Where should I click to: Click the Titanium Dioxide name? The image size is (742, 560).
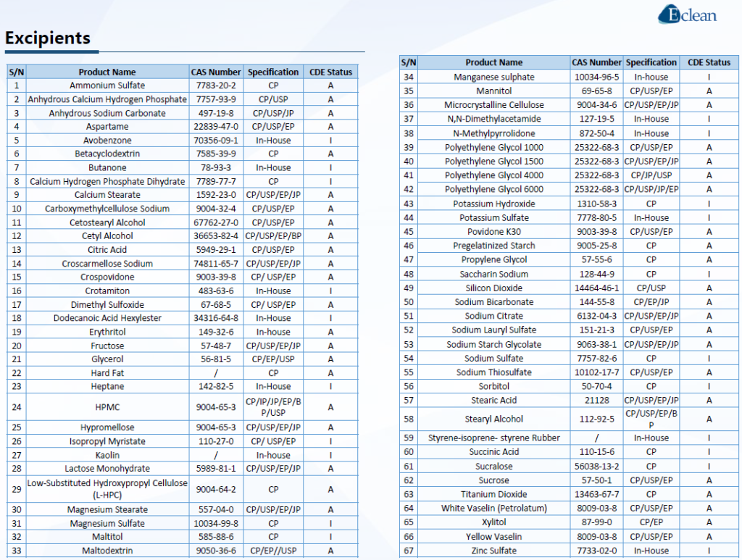(494, 494)
